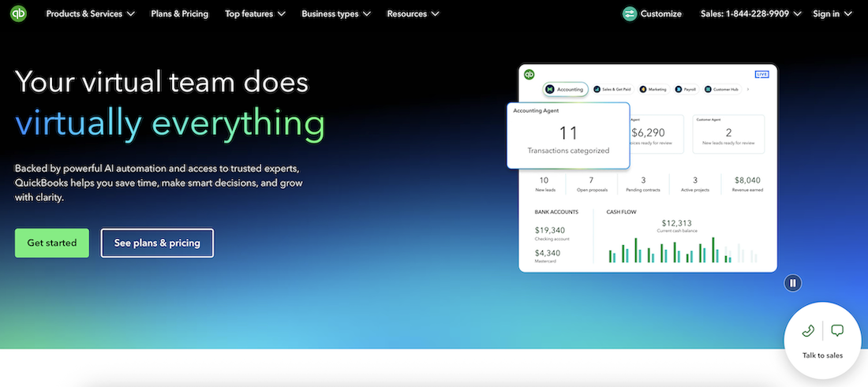Viewport: 868px width, 387px height.
Task: Click the Customer Agent new leads card
Action: pyautogui.click(x=728, y=134)
